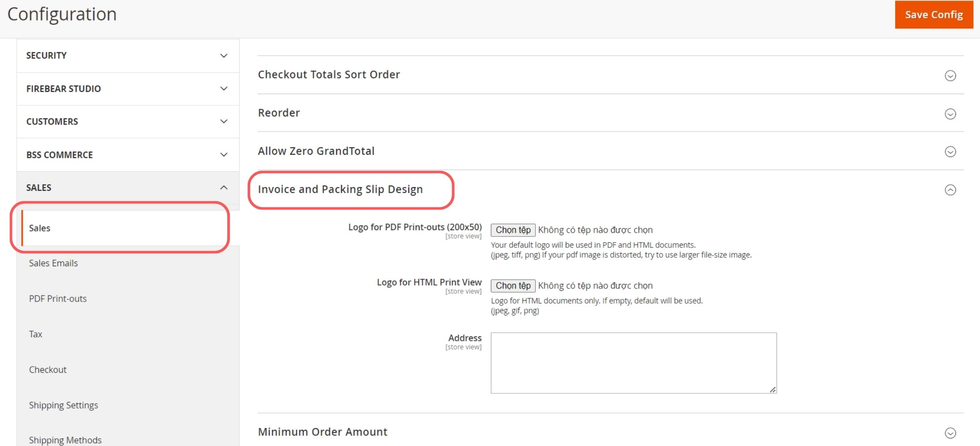Expand the Security section chevron
Viewport: 980px width, 446px height.
click(224, 56)
